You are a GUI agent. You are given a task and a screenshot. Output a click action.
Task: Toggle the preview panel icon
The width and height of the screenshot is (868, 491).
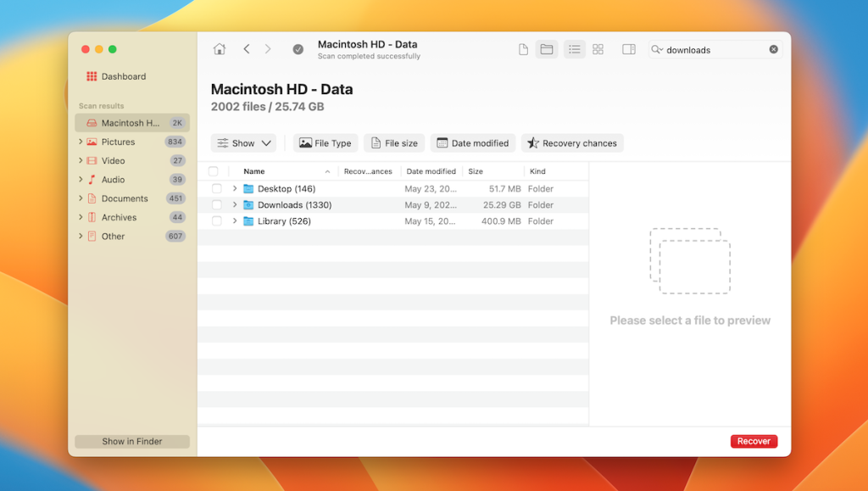(x=628, y=48)
